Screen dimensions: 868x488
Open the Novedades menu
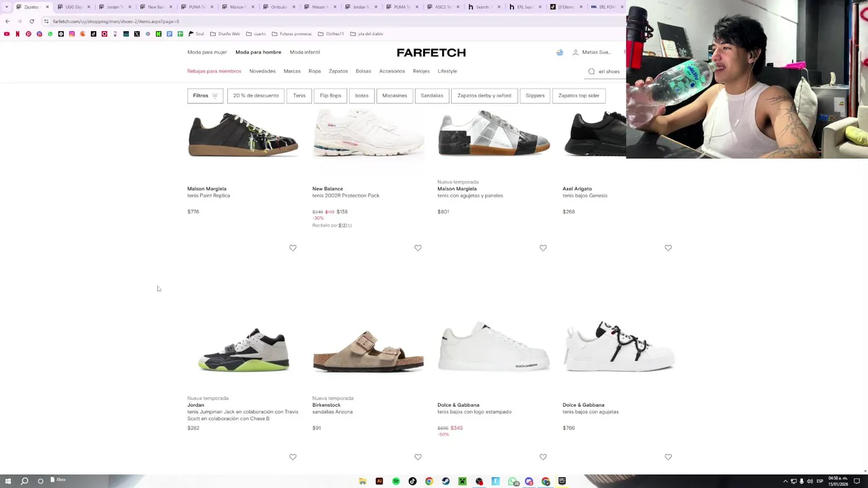(x=262, y=71)
